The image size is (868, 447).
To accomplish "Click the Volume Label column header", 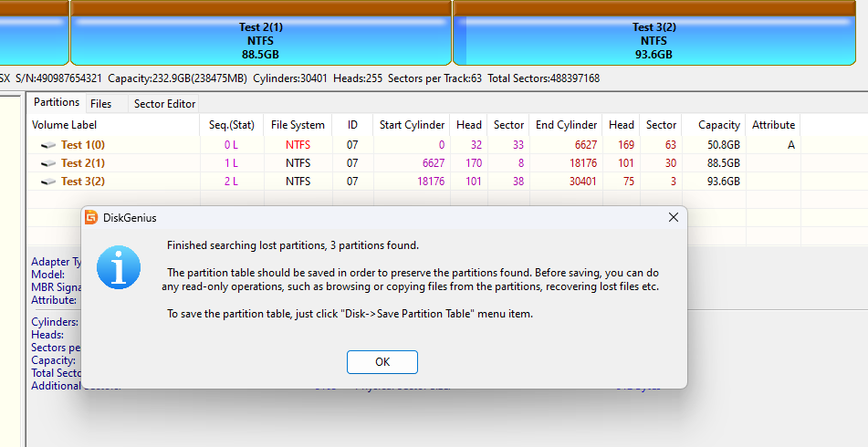I will tap(113, 125).
